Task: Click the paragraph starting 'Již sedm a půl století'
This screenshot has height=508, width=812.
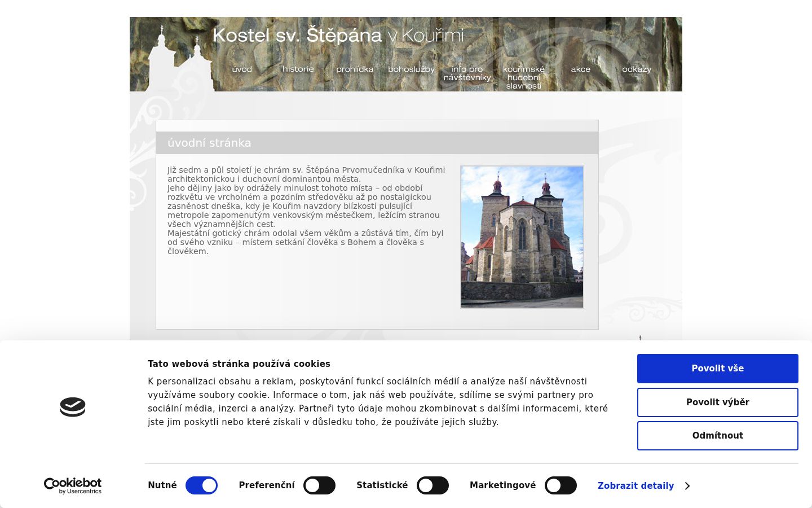Action: point(306,211)
